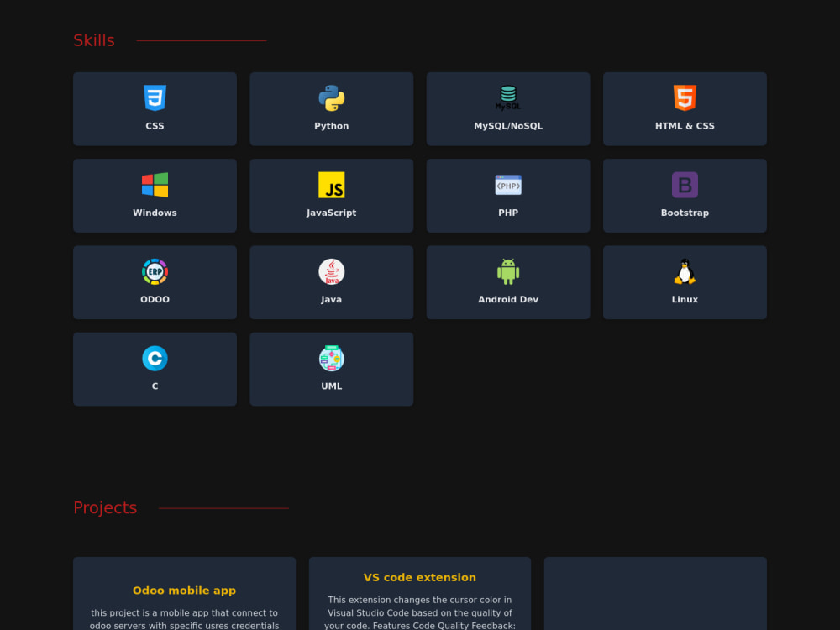Open the "VS code extension" project title
This screenshot has height=630, width=840.
point(419,578)
